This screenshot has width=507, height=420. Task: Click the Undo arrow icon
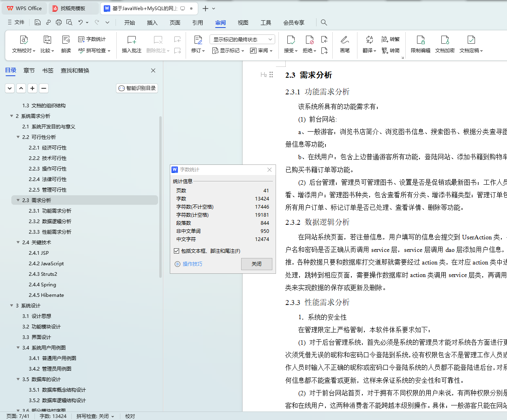point(81,22)
